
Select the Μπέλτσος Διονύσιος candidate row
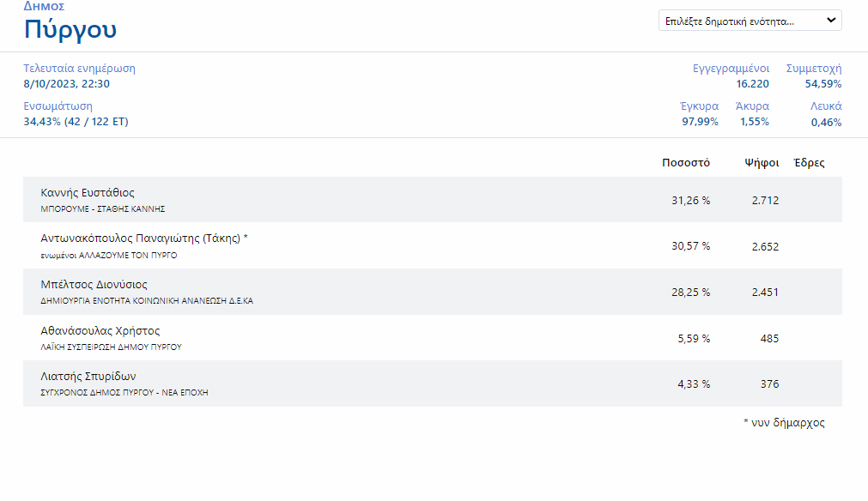(x=433, y=292)
